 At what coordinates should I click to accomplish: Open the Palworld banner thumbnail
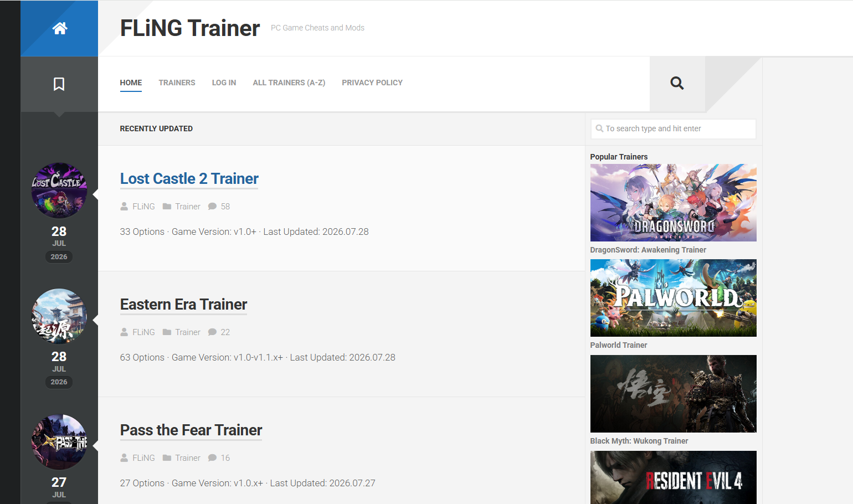pos(673,298)
